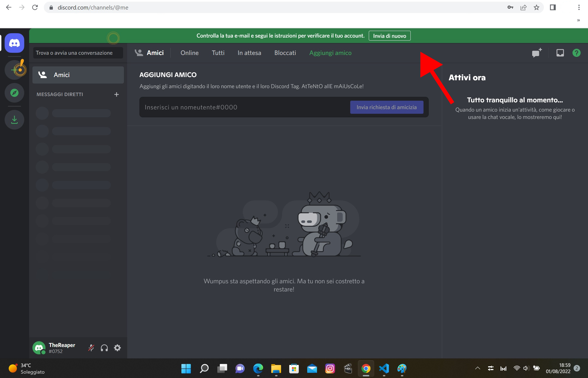Expand hidden extensions with the chevron
Viewport: 588px width, 378px height.
pos(578,20)
